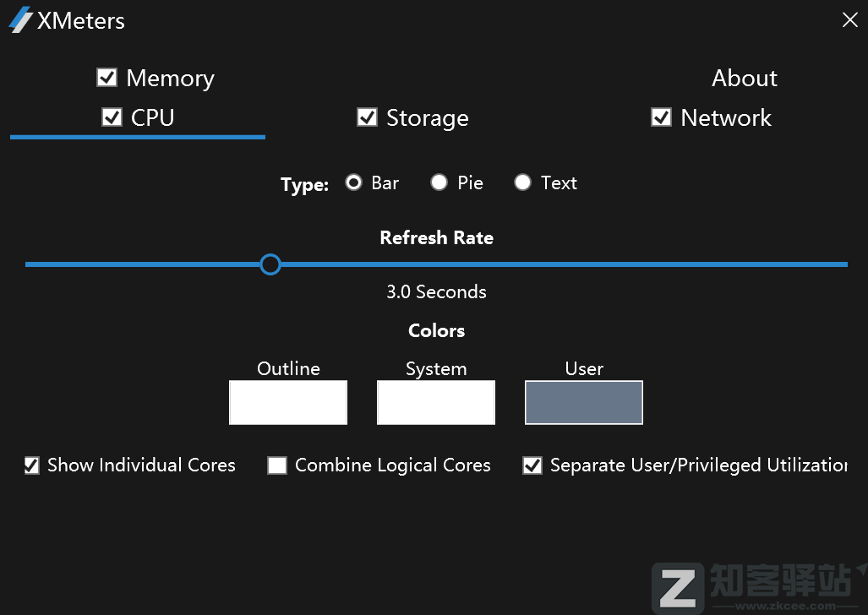Select the Pie meter type
The image size is (868, 615).
439,182
